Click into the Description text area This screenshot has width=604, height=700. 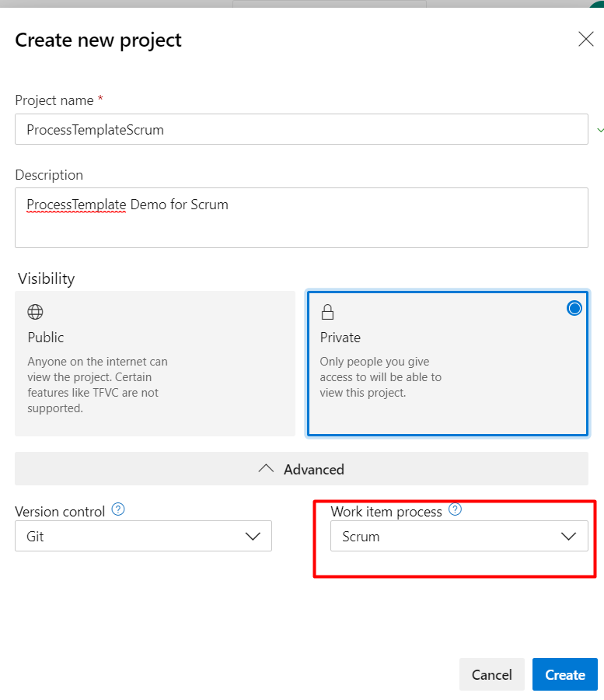[302, 218]
